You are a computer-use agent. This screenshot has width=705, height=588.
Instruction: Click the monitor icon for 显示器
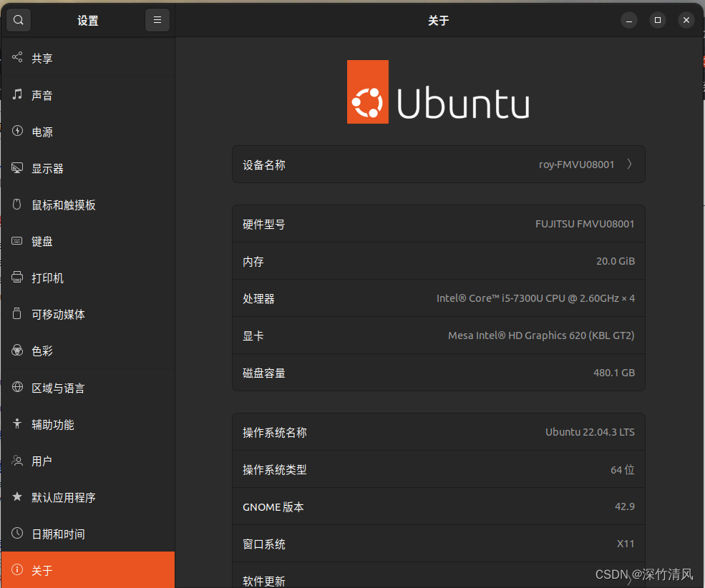point(17,168)
